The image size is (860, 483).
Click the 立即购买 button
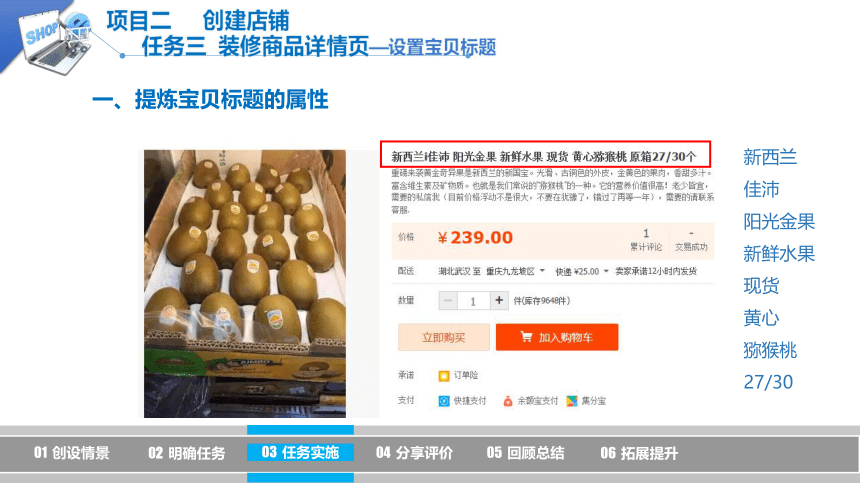[x=444, y=337]
